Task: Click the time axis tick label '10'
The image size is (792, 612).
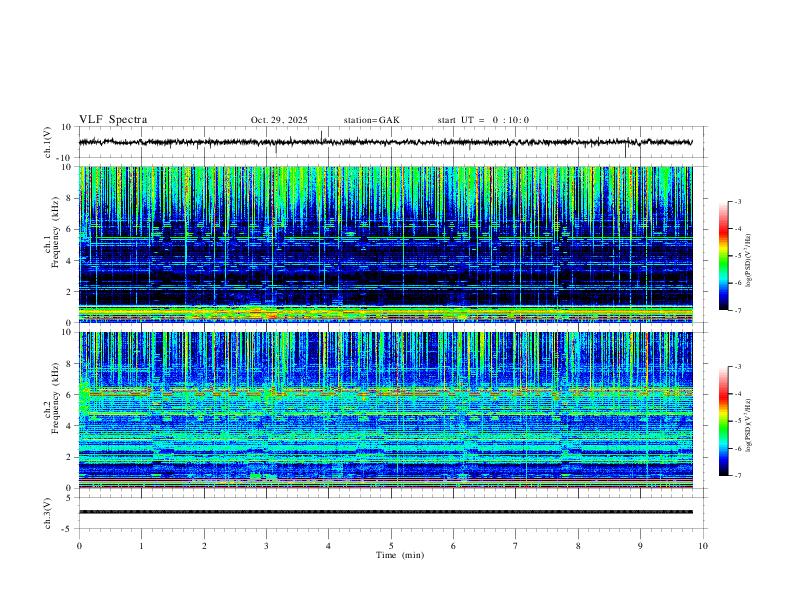Action: pyautogui.click(x=703, y=546)
